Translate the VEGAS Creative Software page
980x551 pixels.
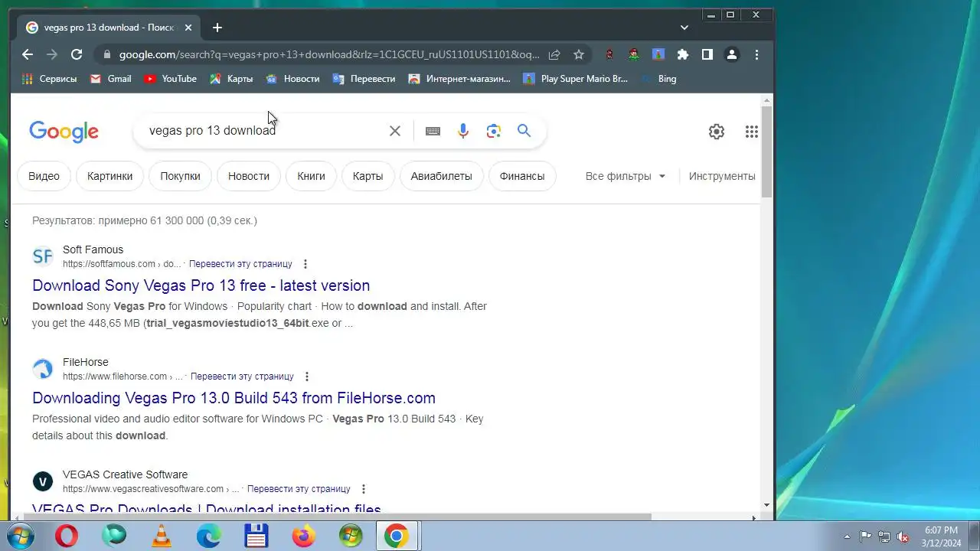point(299,489)
